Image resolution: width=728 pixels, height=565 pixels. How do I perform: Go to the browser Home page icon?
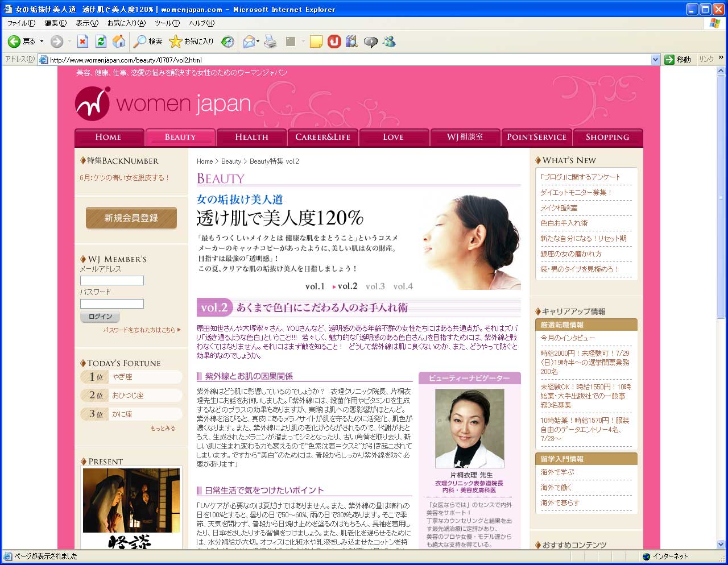click(x=119, y=41)
